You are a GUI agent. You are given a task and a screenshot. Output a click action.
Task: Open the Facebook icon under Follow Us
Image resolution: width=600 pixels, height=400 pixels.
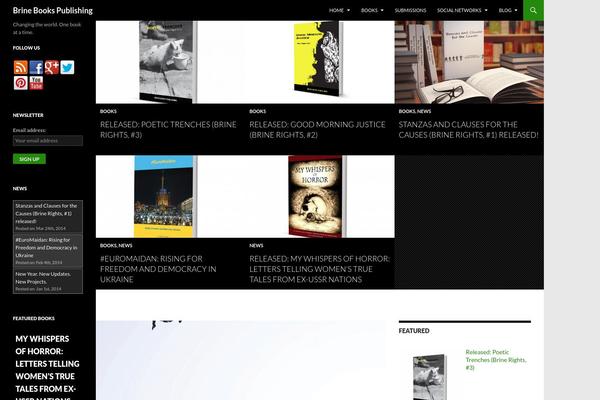(36, 67)
